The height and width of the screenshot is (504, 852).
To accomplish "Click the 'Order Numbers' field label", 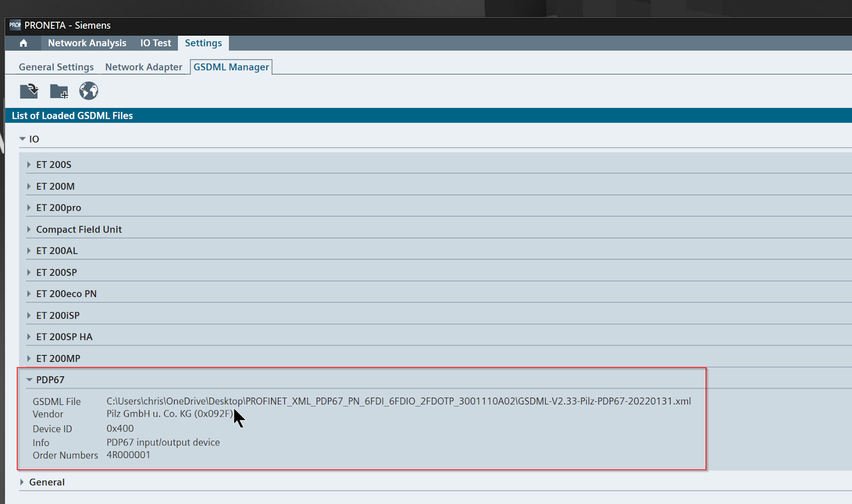I will [65, 456].
